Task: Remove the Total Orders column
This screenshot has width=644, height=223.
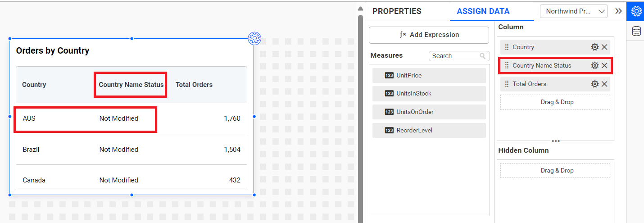Action: pyautogui.click(x=604, y=84)
